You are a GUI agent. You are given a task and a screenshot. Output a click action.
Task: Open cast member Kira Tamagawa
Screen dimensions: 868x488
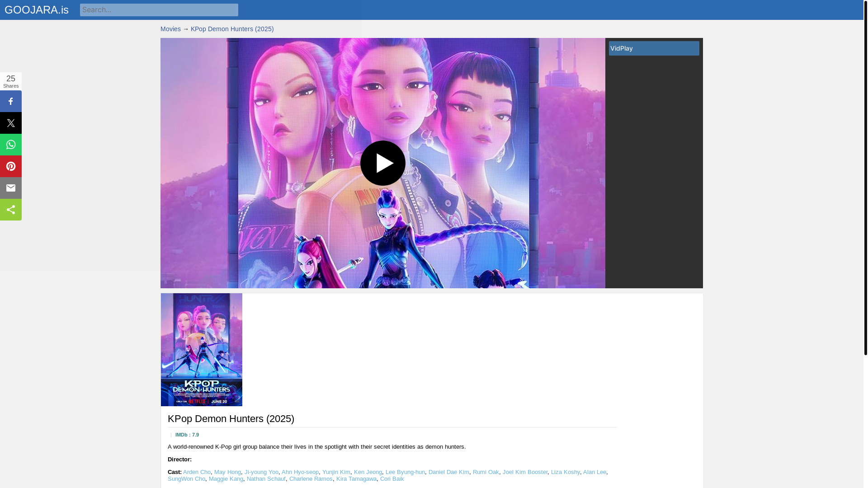356,479
